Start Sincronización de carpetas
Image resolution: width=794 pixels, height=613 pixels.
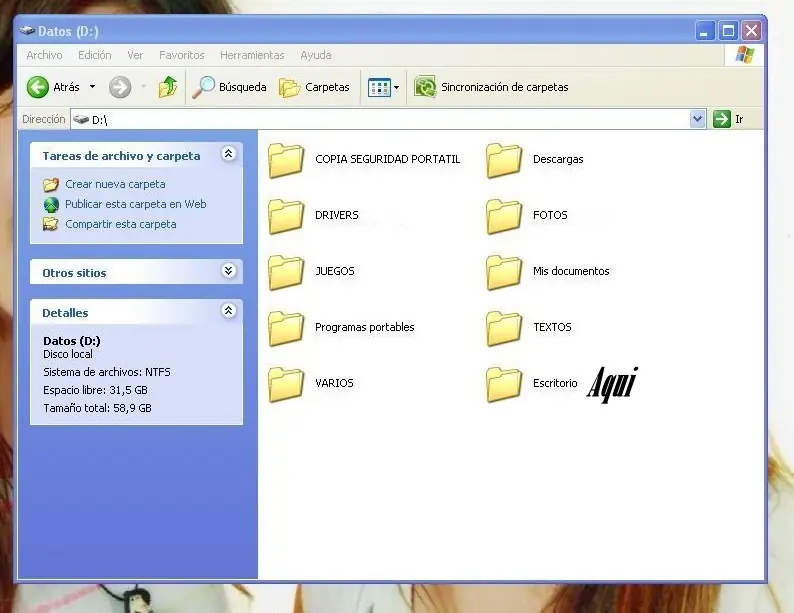tap(491, 87)
